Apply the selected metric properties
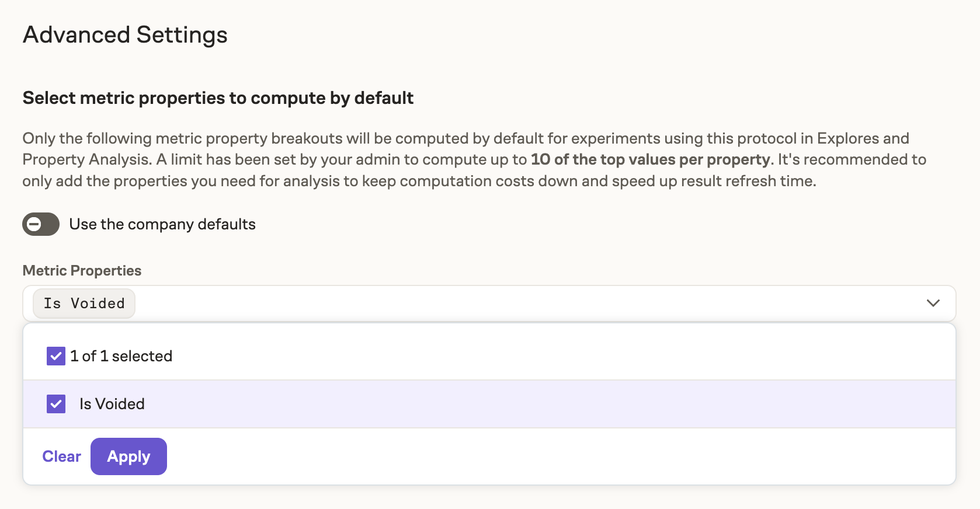The height and width of the screenshot is (509, 980). coord(128,456)
